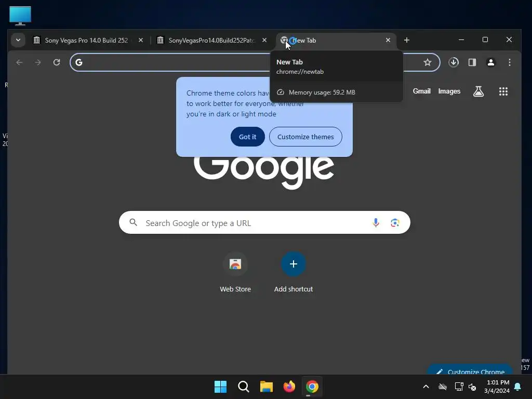Go back with the back arrow
The height and width of the screenshot is (399, 532).
pyautogui.click(x=19, y=62)
